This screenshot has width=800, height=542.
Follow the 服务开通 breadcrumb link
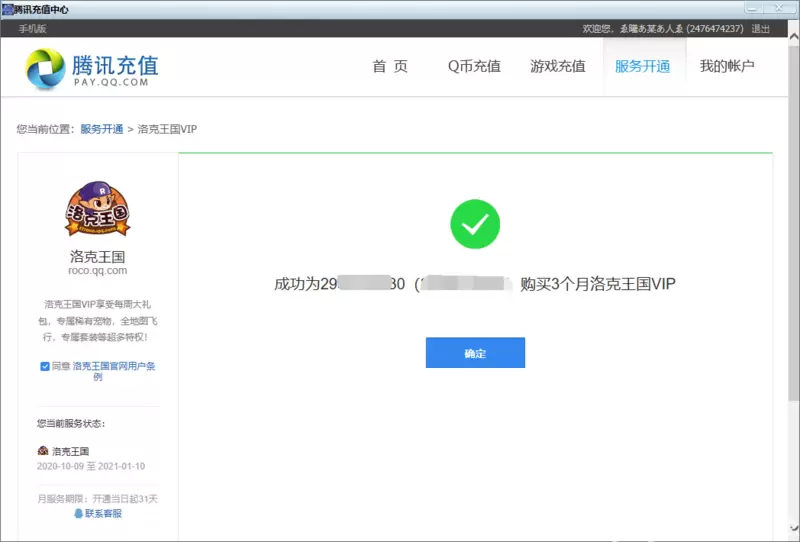tap(102, 129)
